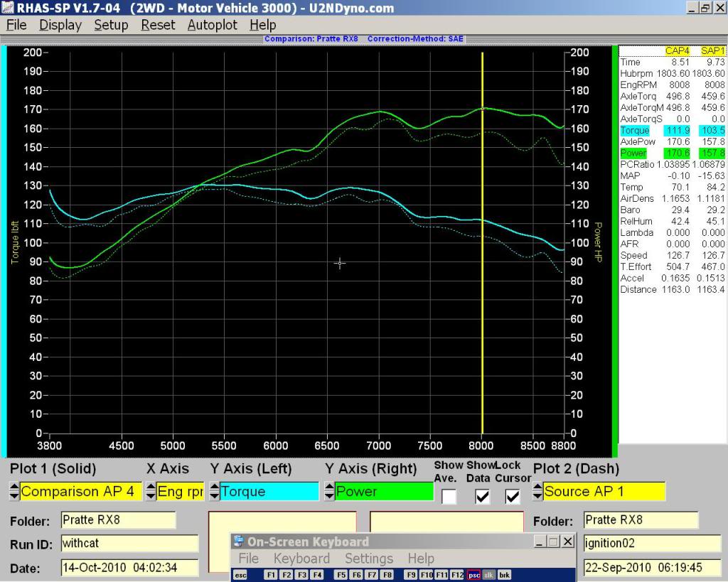Click the T.Effort row label

[636, 267]
